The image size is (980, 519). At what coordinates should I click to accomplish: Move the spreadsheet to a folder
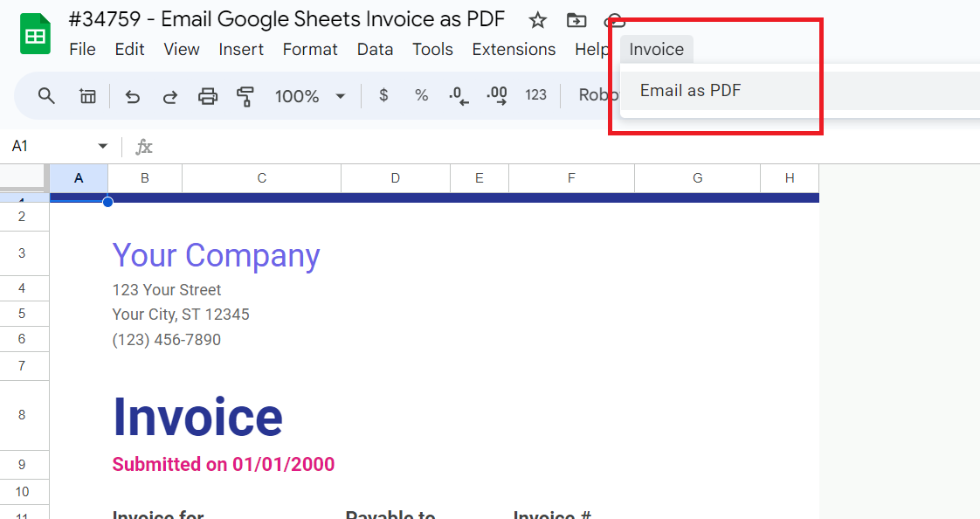tap(576, 20)
